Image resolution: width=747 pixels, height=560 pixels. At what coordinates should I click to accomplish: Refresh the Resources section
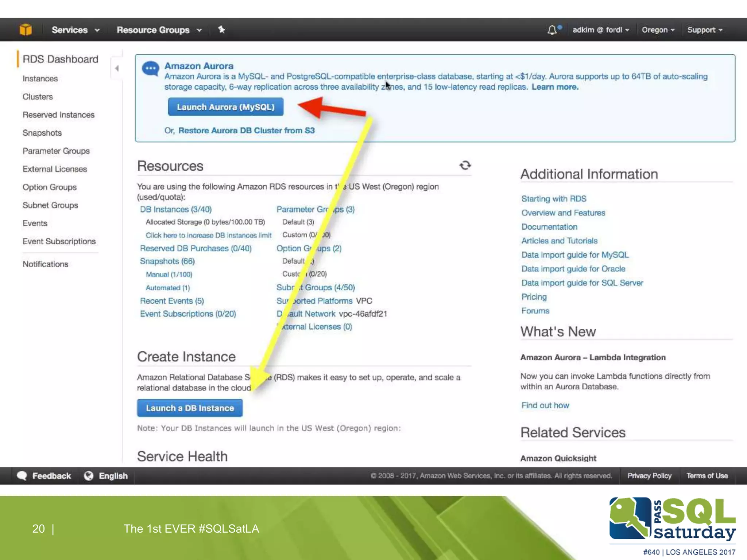tap(465, 166)
